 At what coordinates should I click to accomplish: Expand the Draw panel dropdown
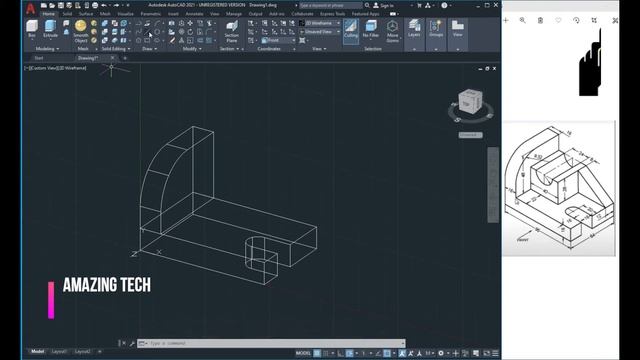pyautogui.click(x=149, y=49)
